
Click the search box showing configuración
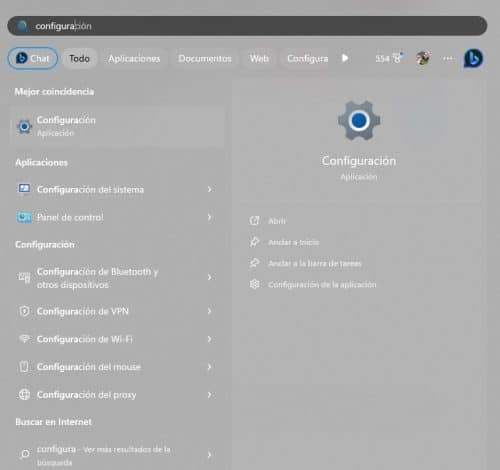[247, 26]
